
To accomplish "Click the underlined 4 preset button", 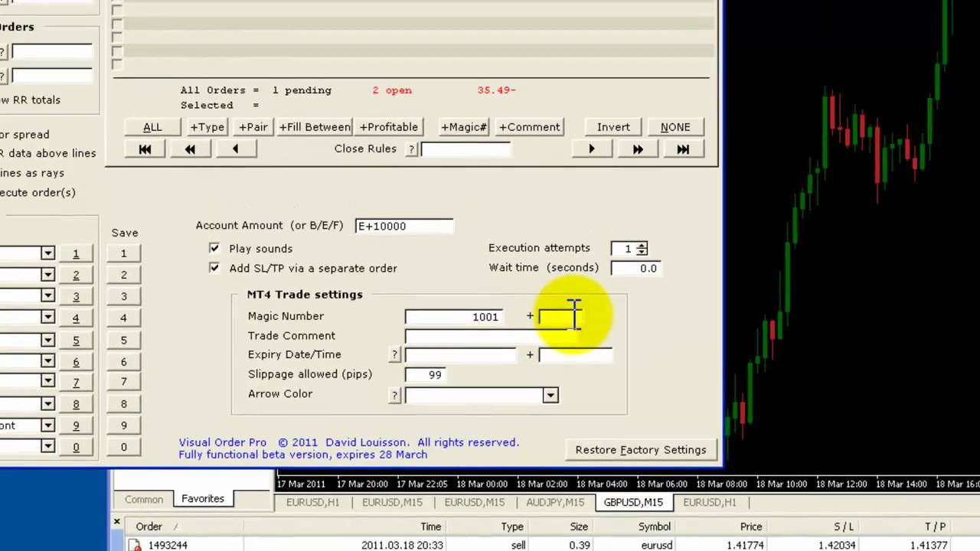I will (76, 318).
